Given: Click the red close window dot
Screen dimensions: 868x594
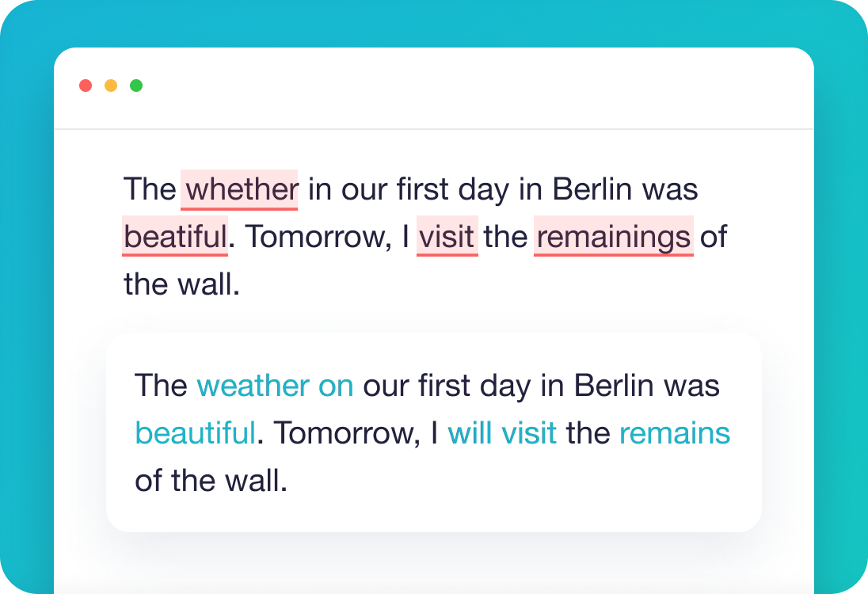Looking at the screenshot, I should [x=86, y=86].
